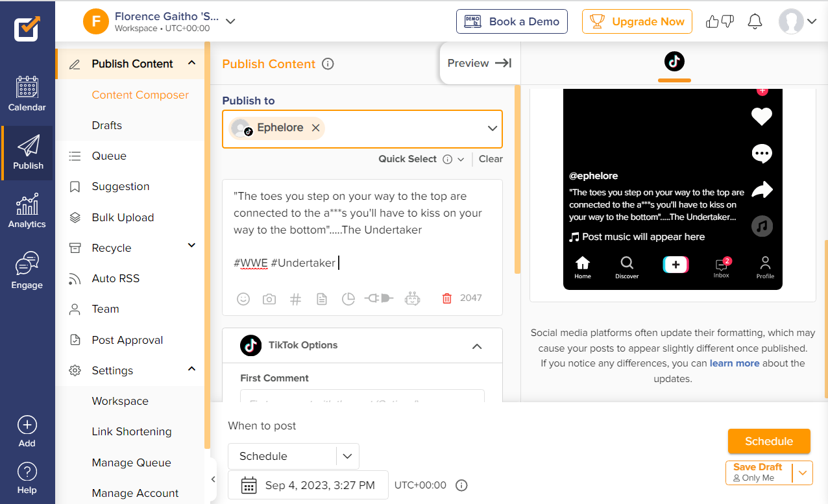Collapse the sidebar with the left arrow

click(213, 479)
